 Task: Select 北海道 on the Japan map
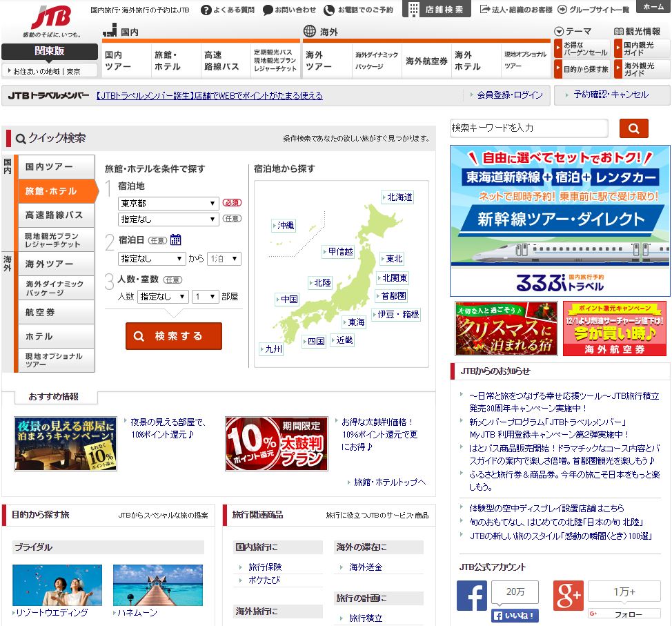[x=397, y=197]
